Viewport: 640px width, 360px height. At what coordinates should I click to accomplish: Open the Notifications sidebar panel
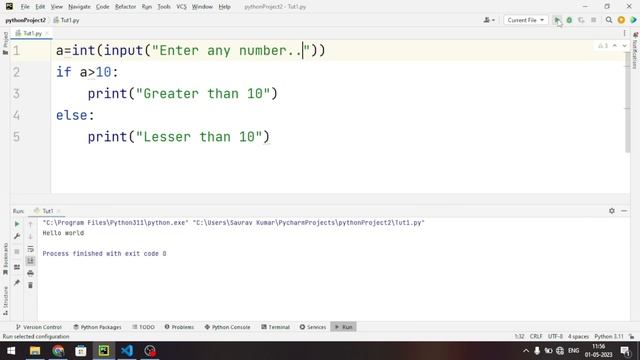[635, 51]
